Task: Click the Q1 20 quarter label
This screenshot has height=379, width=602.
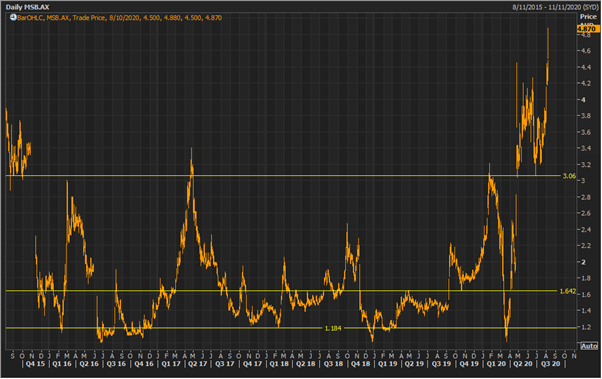Action: (496, 364)
